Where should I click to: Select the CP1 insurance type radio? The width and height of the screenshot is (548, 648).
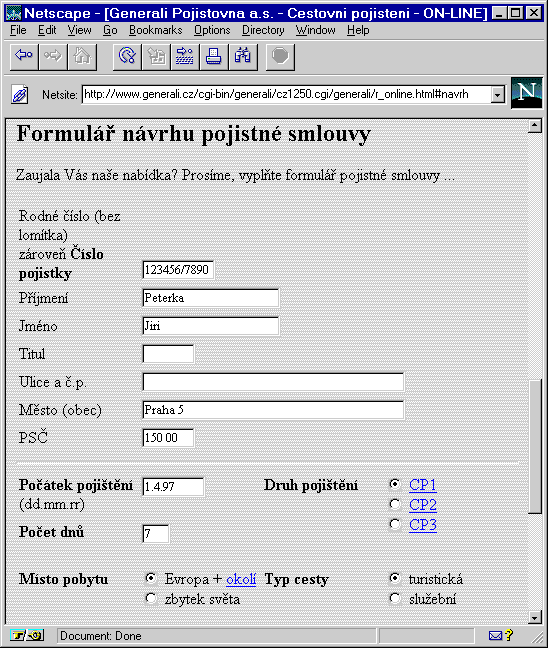tap(395, 484)
